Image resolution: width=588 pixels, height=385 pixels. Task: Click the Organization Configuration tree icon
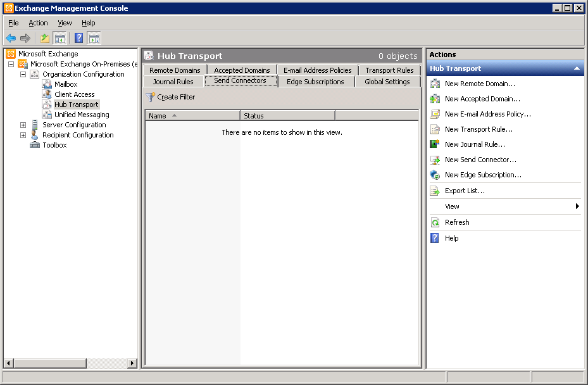click(x=35, y=74)
